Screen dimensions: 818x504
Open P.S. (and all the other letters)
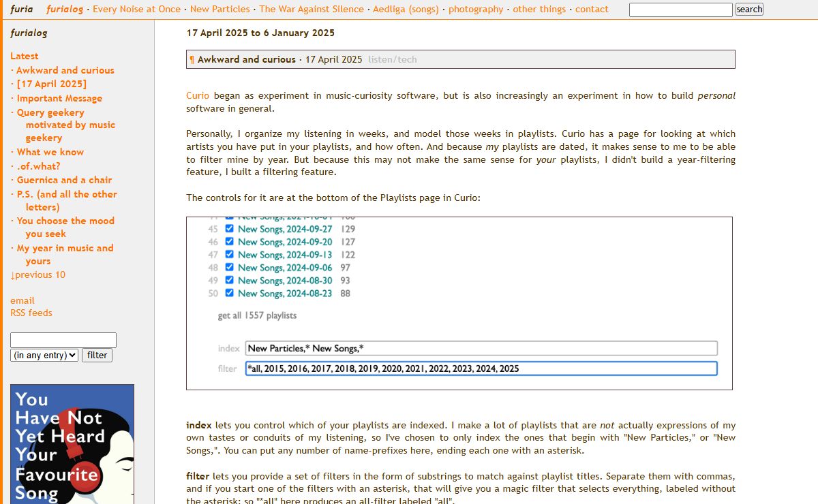(x=67, y=200)
